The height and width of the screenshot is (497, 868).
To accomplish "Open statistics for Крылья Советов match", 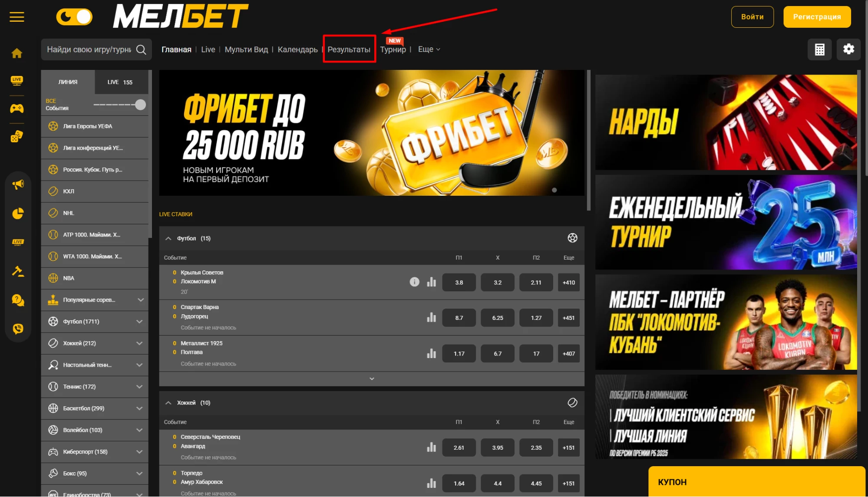I will coord(431,282).
